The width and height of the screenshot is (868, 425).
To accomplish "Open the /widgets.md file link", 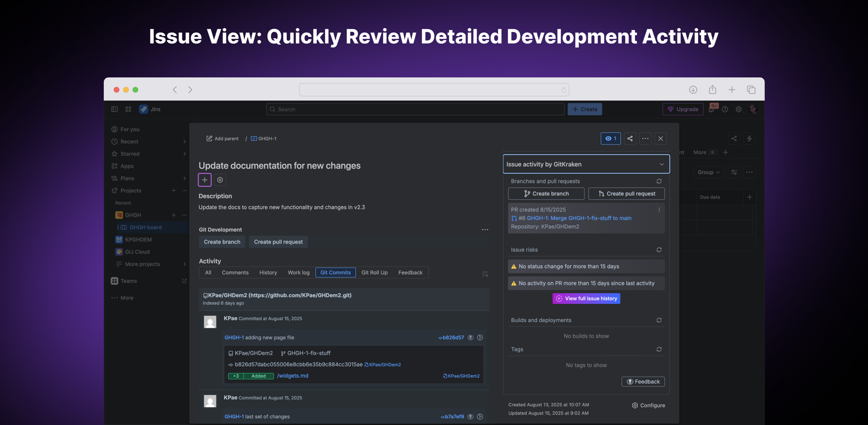I will (x=292, y=376).
